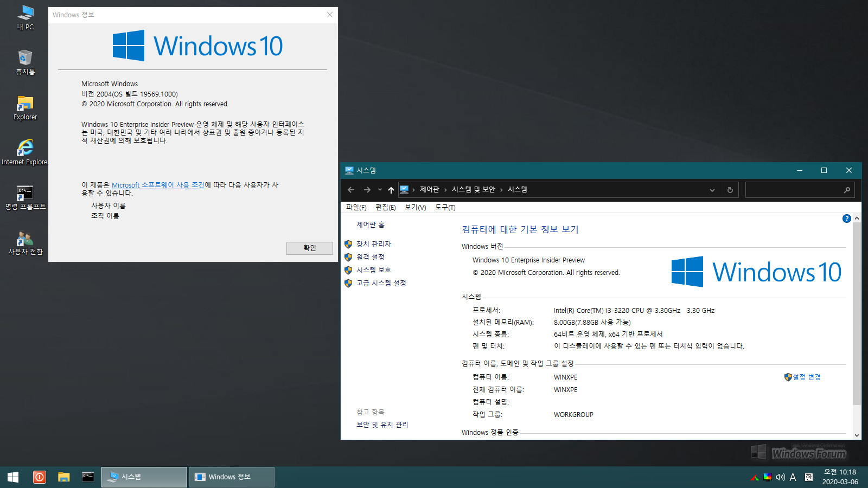This screenshot has height=488, width=868.
Task: Open the 파일(F) menu
Action: [x=356, y=208]
